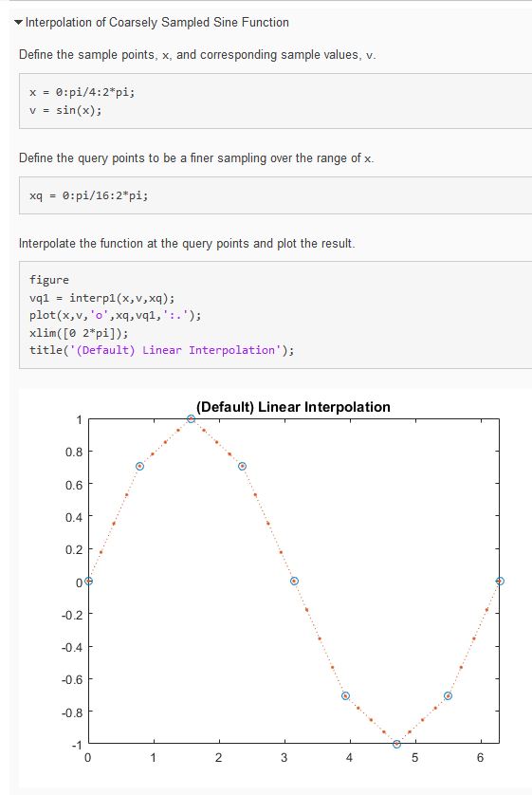
Task: Click the code line 'v = sin(x);'
Action: pyautogui.click(x=65, y=110)
